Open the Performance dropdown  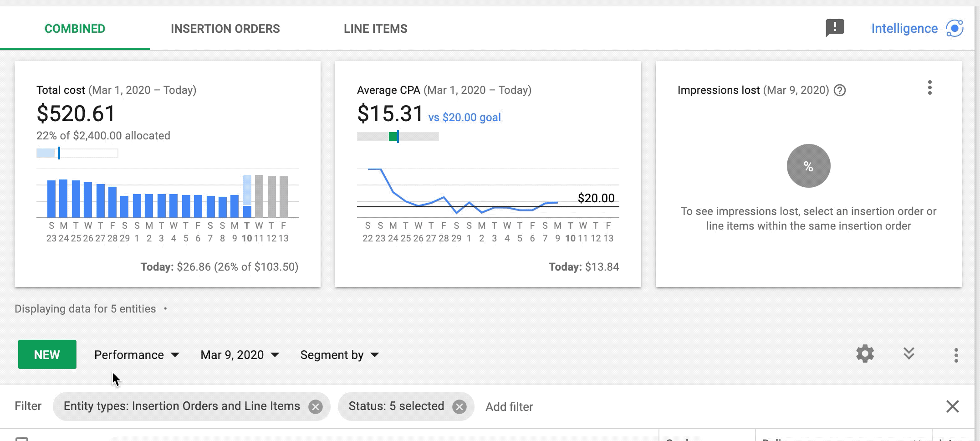tap(137, 355)
